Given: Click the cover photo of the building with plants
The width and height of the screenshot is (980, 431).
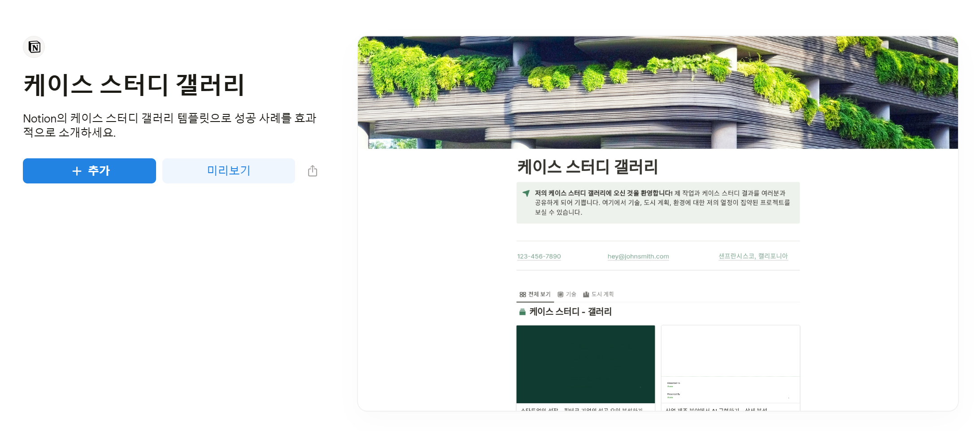Looking at the screenshot, I should pos(658,92).
